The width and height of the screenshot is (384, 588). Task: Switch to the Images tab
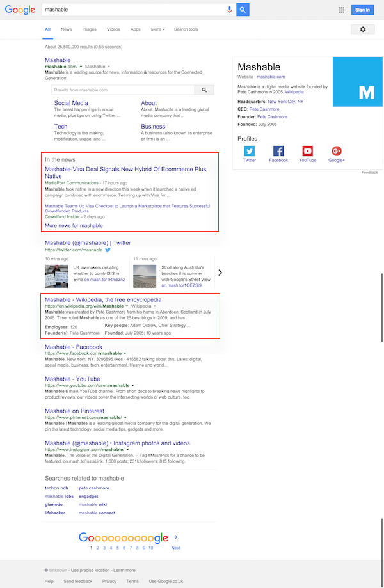pos(89,29)
